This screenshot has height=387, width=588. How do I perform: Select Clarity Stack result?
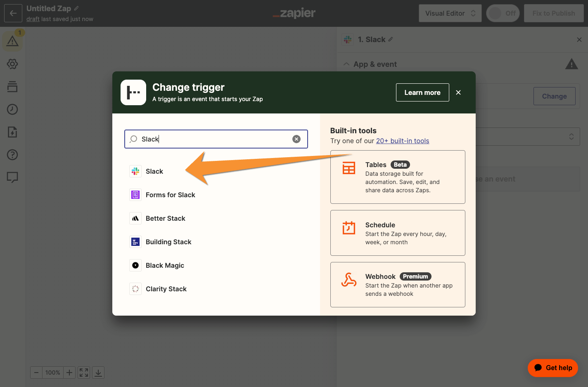[166, 289]
